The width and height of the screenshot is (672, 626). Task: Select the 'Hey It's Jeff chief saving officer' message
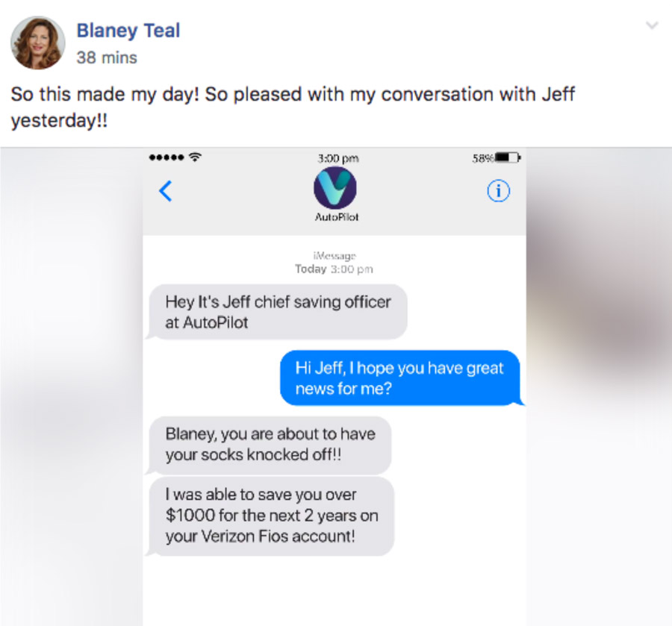point(277,312)
